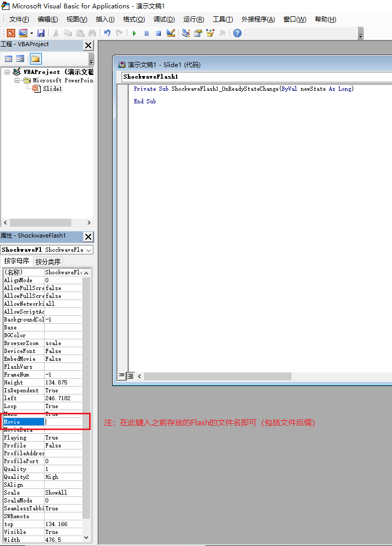
Task: Open the 调试(D) menu
Action: click(164, 19)
